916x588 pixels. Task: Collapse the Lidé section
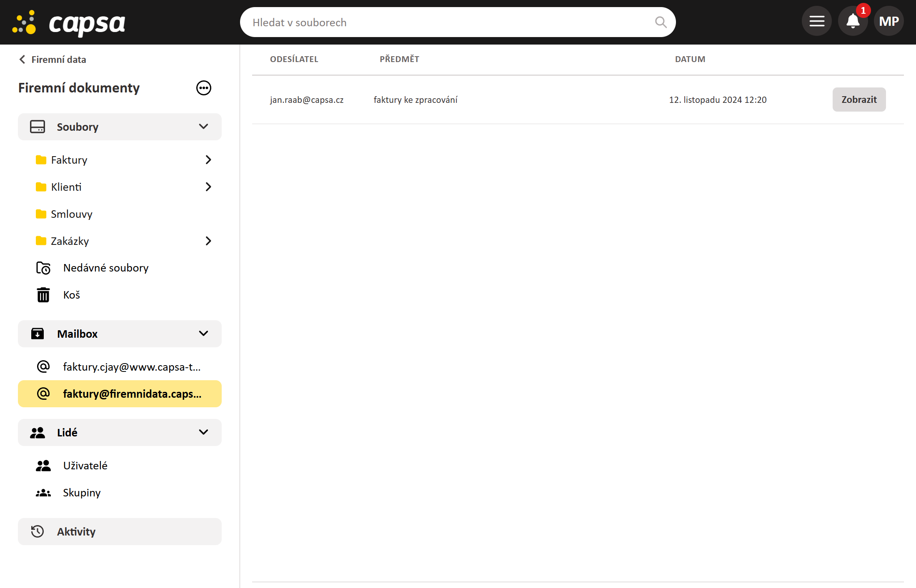[x=203, y=432]
